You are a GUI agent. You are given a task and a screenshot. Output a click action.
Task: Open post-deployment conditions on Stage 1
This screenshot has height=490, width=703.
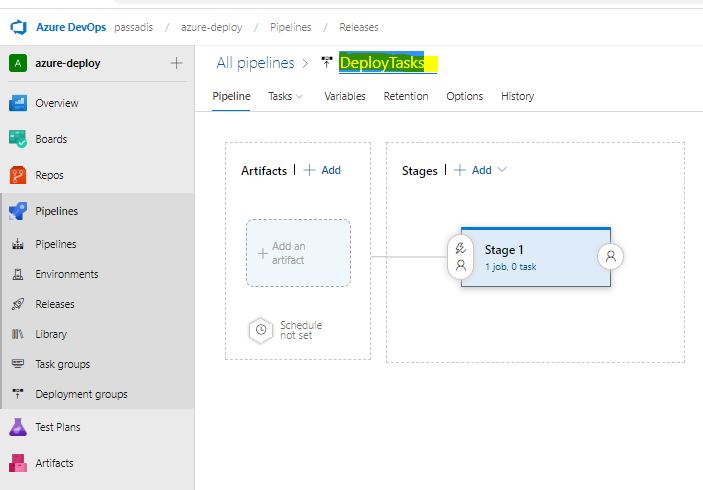click(x=611, y=256)
